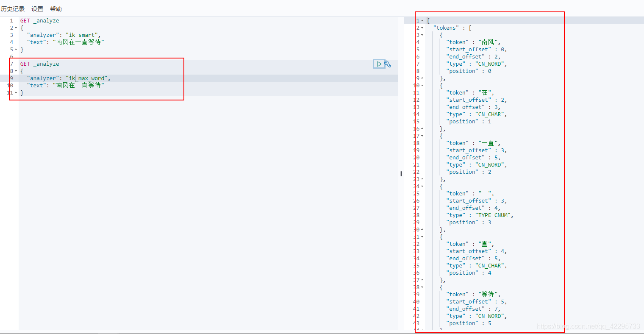Click the "token" : "等待" output line

coord(473,295)
